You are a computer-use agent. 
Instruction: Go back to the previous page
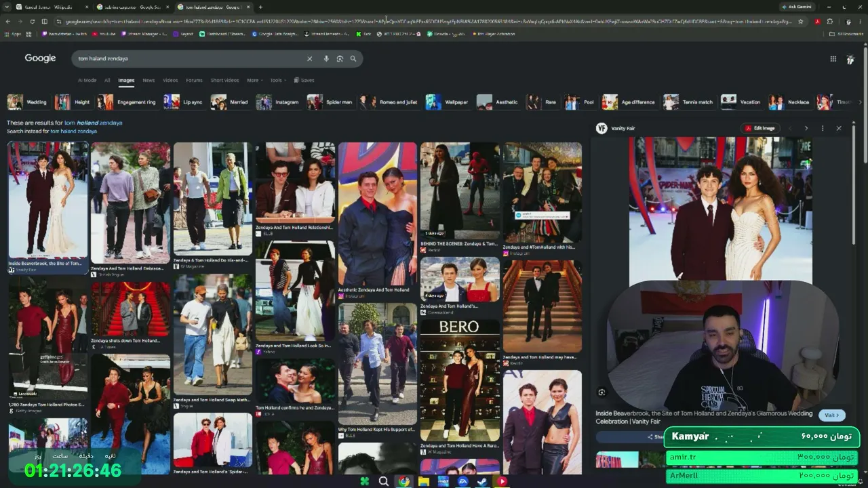tap(8, 22)
